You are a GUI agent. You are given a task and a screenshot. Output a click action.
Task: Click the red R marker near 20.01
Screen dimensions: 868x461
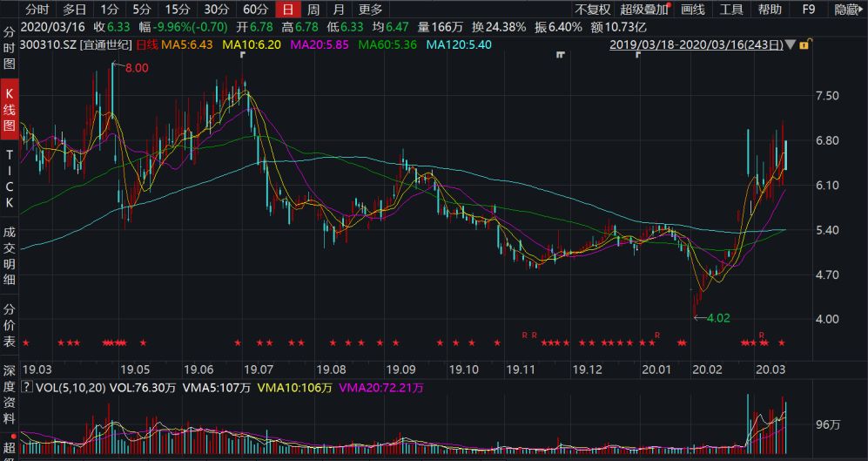coord(657,335)
